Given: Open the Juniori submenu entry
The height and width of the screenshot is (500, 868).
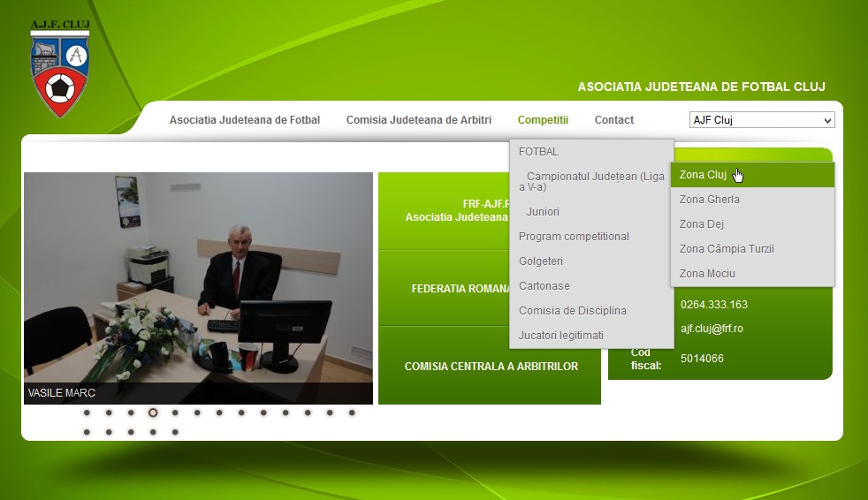Looking at the screenshot, I should coord(591,212).
